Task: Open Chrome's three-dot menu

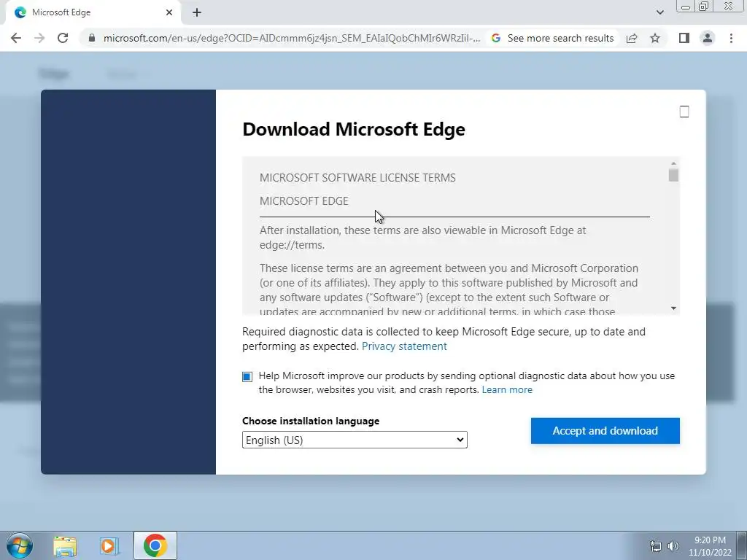Action: (x=731, y=38)
